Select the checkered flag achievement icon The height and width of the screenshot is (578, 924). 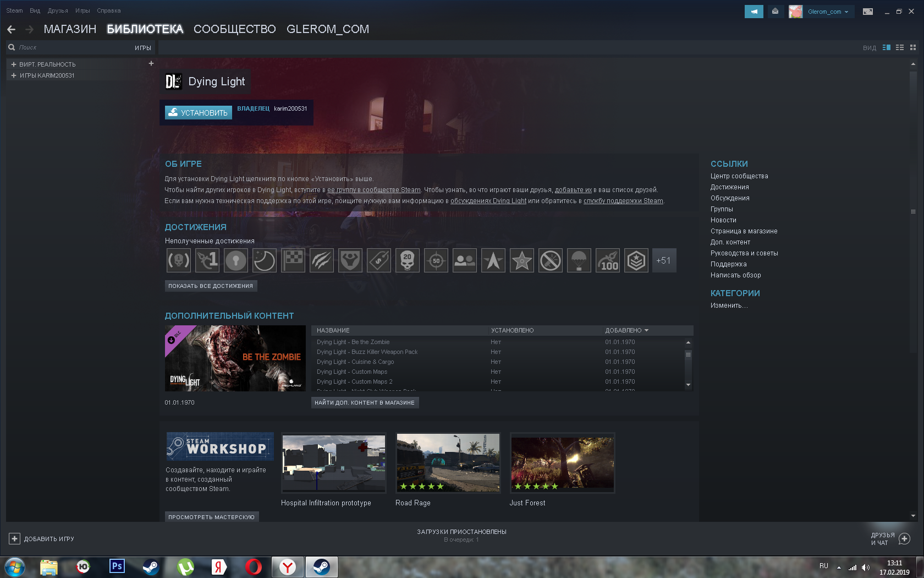pos(293,260)
